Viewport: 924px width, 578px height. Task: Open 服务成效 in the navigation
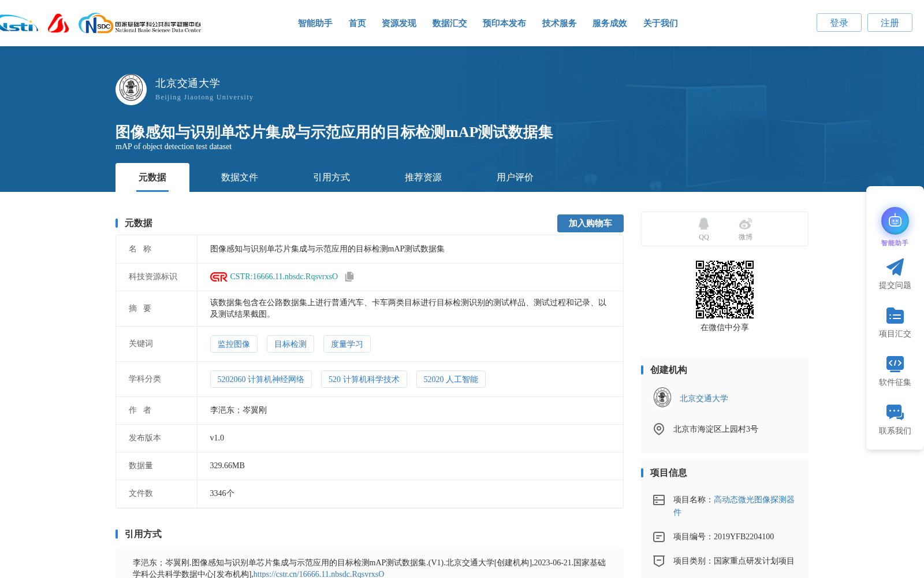click(x=610, y=23)
